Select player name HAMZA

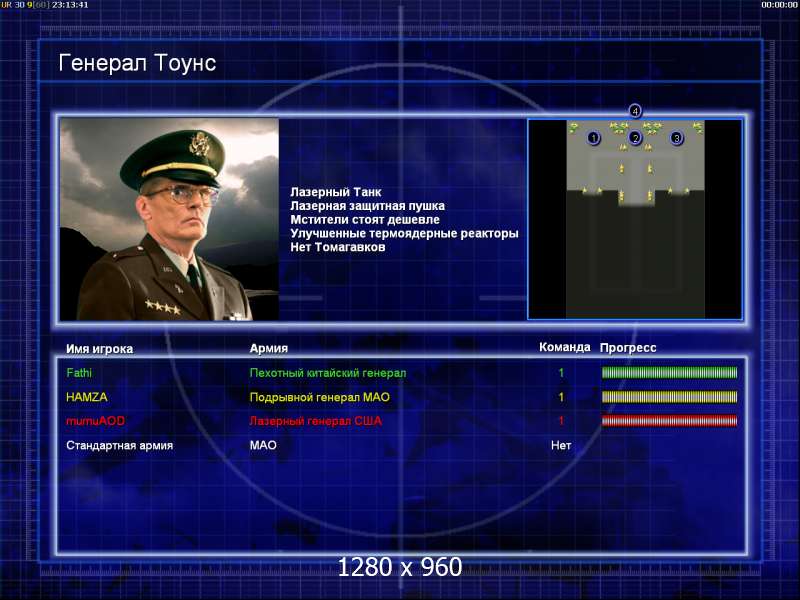87,397
